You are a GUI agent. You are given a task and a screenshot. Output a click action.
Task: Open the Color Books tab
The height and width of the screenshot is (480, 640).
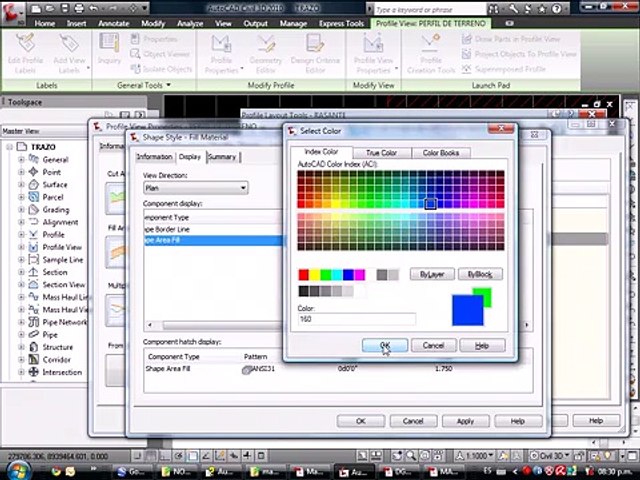441,153
